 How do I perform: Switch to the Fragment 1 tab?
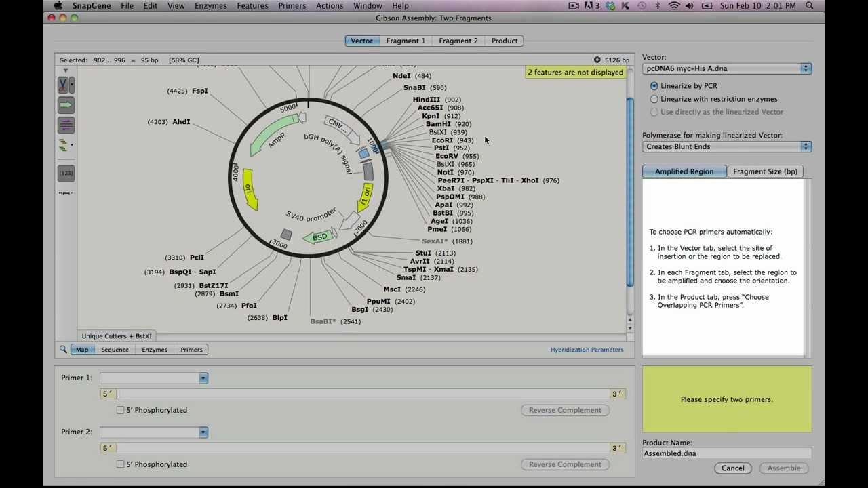coord(406,41)
